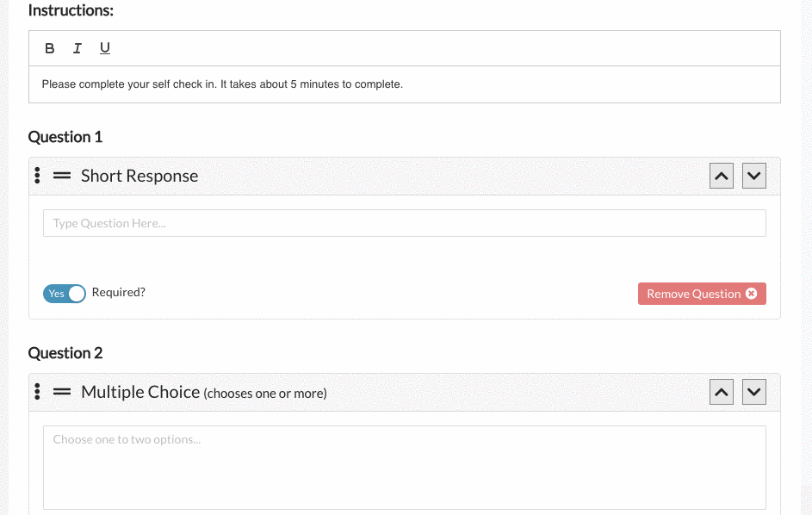Click the three-dot drag handle on Question 2

[x=36, y=391]
